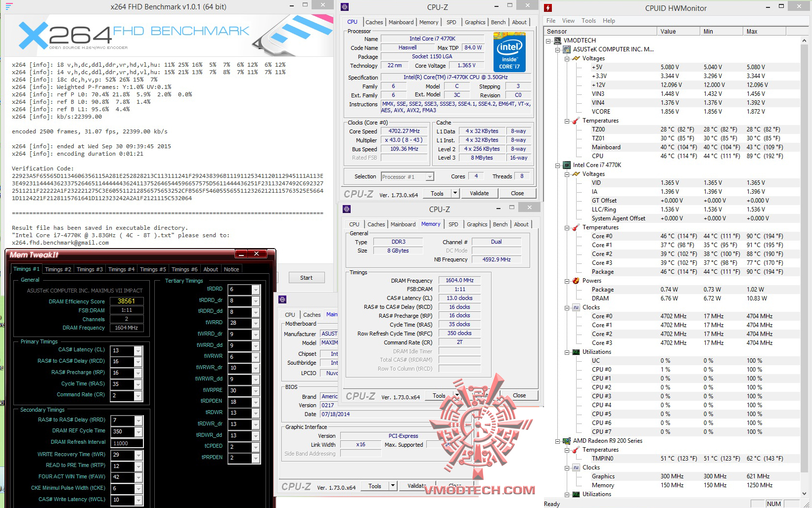Collapse the Powers section in HWMonitor

point(566,281)
